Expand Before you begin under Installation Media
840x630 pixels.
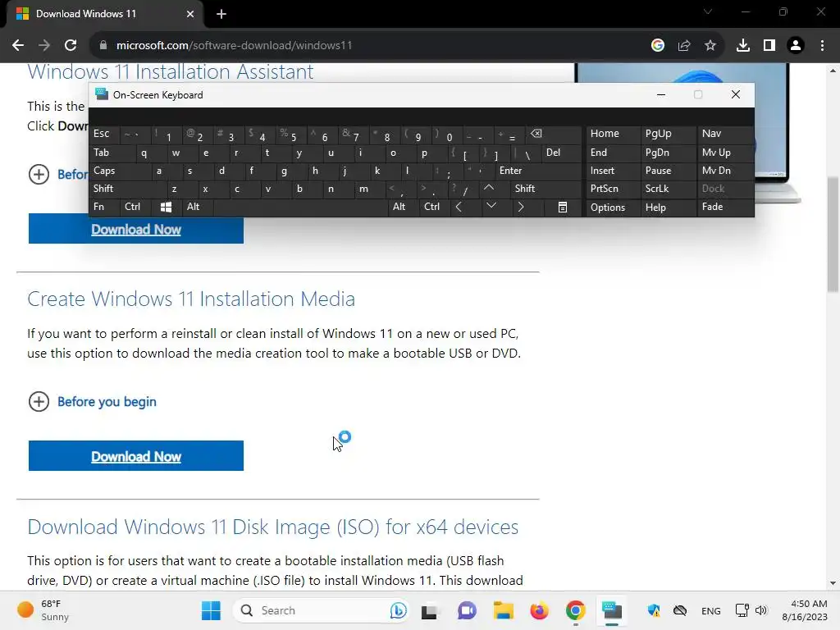click(x=92, y=402)
